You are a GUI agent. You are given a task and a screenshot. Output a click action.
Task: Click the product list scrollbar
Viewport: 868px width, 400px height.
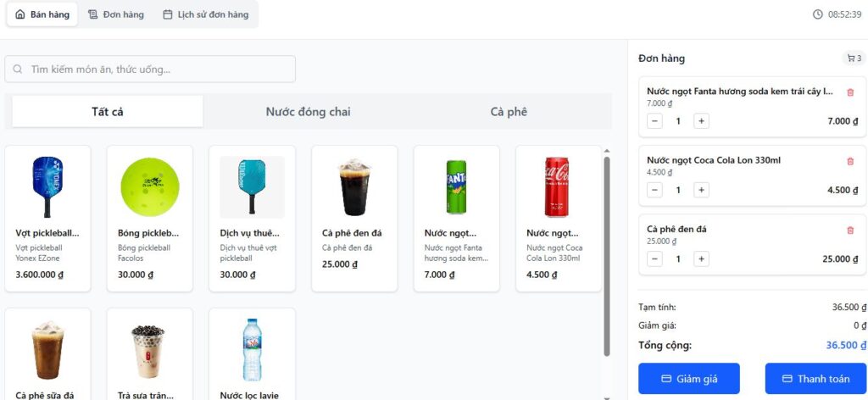coord(606,254)
